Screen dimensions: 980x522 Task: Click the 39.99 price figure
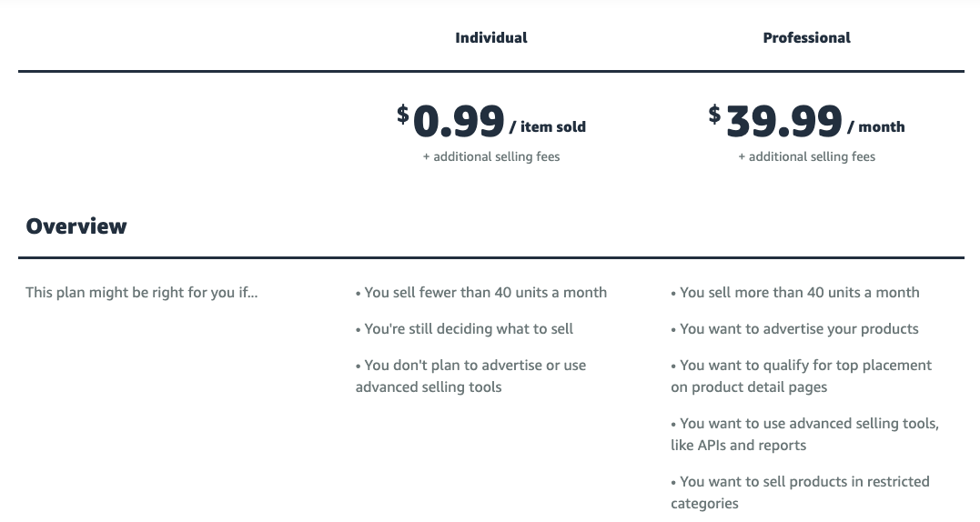[783, 123]
